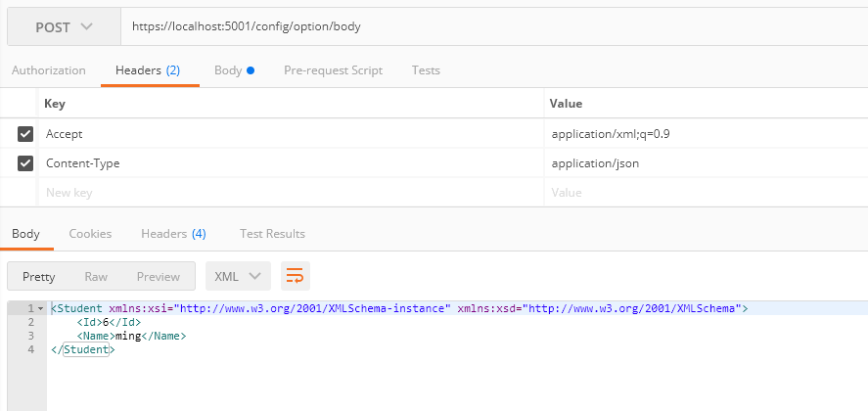Screen dimensions: 868x411
Task: Switch to Raw response view
Action: coord(96,277)
